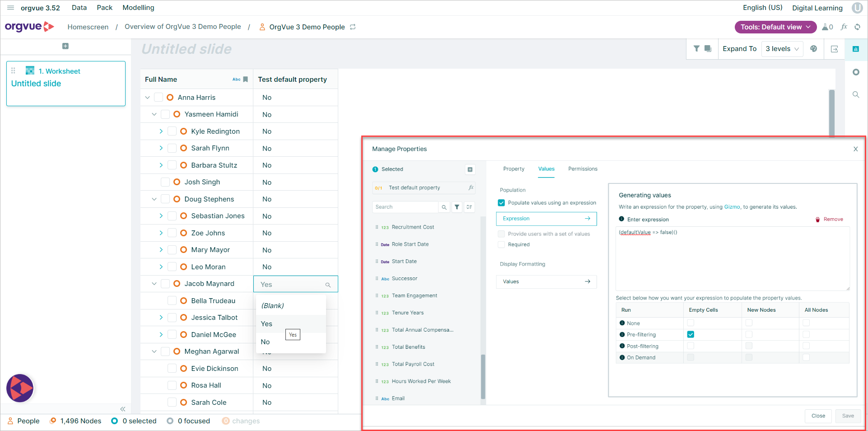Open the color palette icon
This screenshot has width=868, height=431.
813,49
